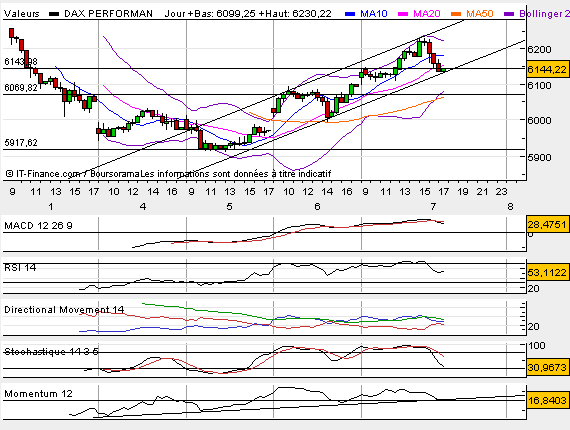The width and height of the screenshot is (570, 430).
Task: Click the day 5 label on time axis
Action: pyautogui.click(x=229, y=207)
